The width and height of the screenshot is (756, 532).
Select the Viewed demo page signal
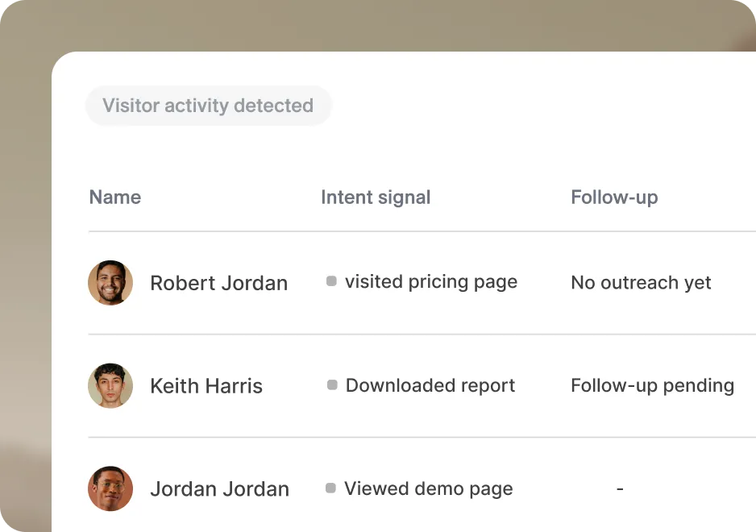pos(429,488)
